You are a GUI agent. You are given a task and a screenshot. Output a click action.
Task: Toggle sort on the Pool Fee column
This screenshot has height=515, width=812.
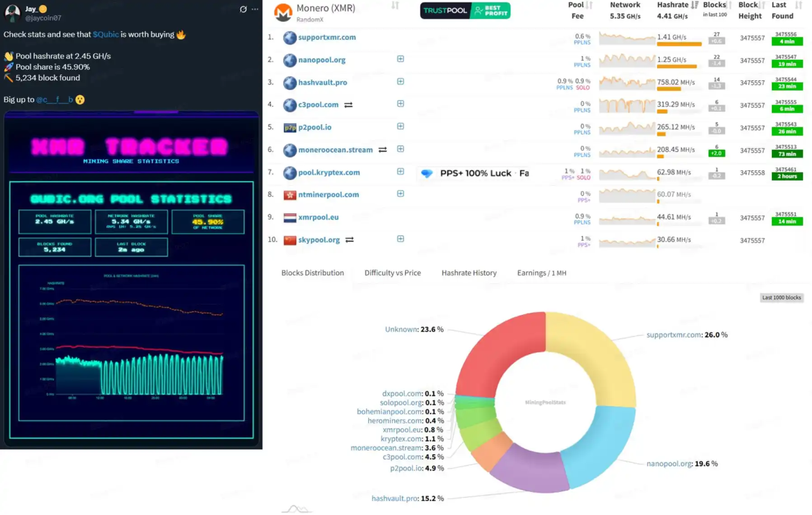click(x=589, y=5)
